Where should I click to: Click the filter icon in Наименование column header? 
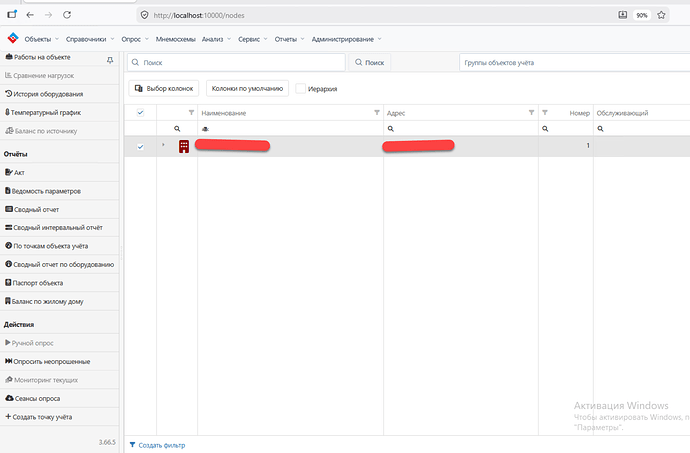(377, 113)
